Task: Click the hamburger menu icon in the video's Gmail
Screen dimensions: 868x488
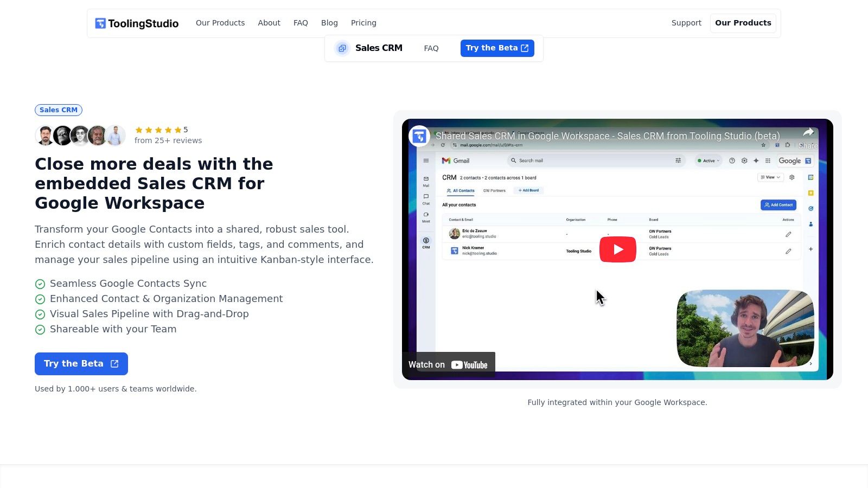Action: [x=426, y=160]
